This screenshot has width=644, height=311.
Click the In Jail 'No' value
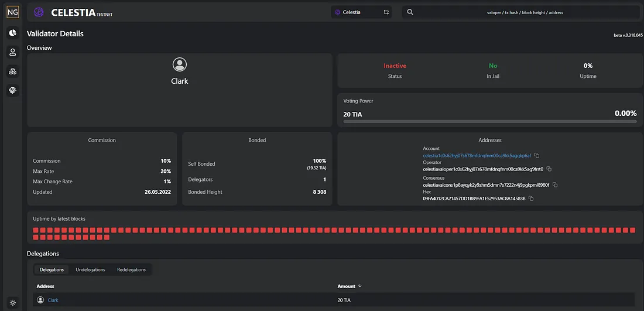(493, 66)
